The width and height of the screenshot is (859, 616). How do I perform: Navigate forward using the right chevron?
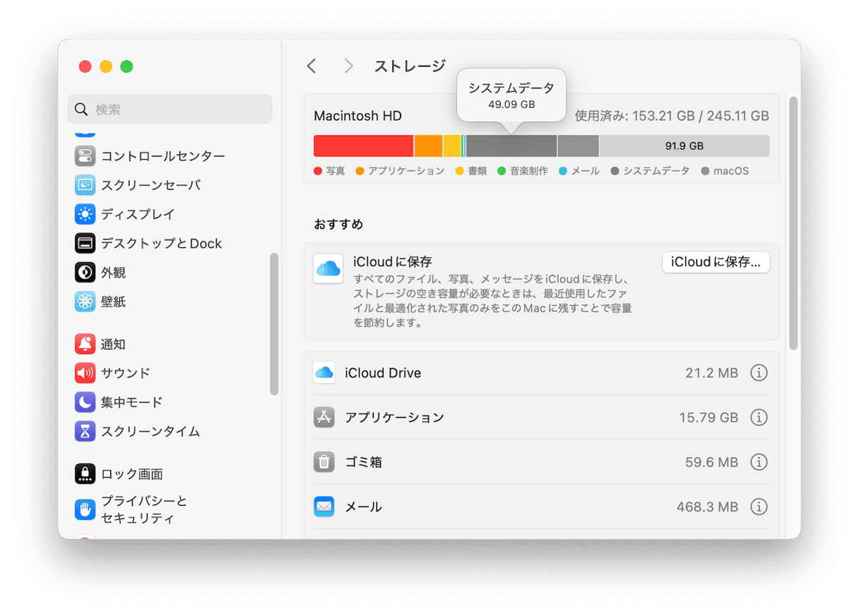pos(348,66)
